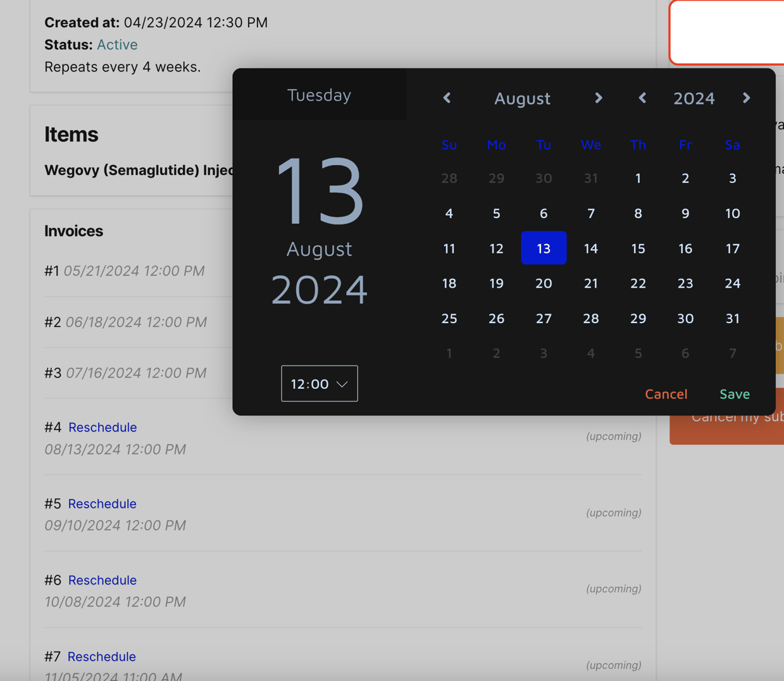Viewport: 784px width, 681px height.
Task: Click August 1 in the calendar
Action: tap(638, 178)
